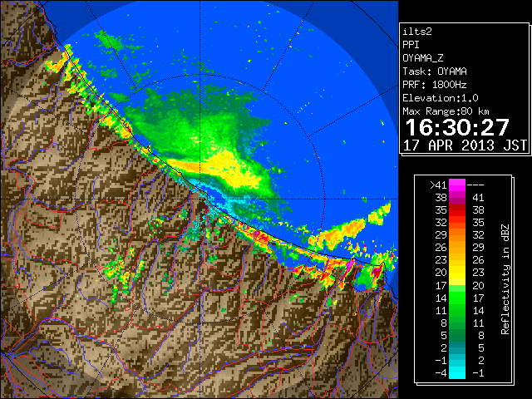Viewport: 532px width, 399px height.
Task: Select the bright green swatch for 14 to 17 dBZ
Action: [457, 298]
